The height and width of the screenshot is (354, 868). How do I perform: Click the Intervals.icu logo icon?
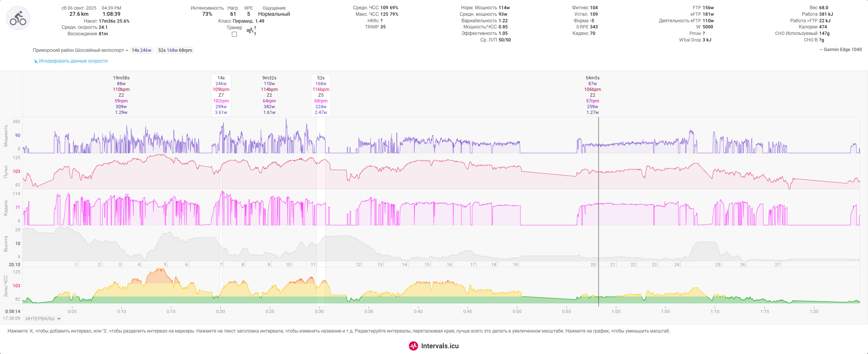pos(413,346)
